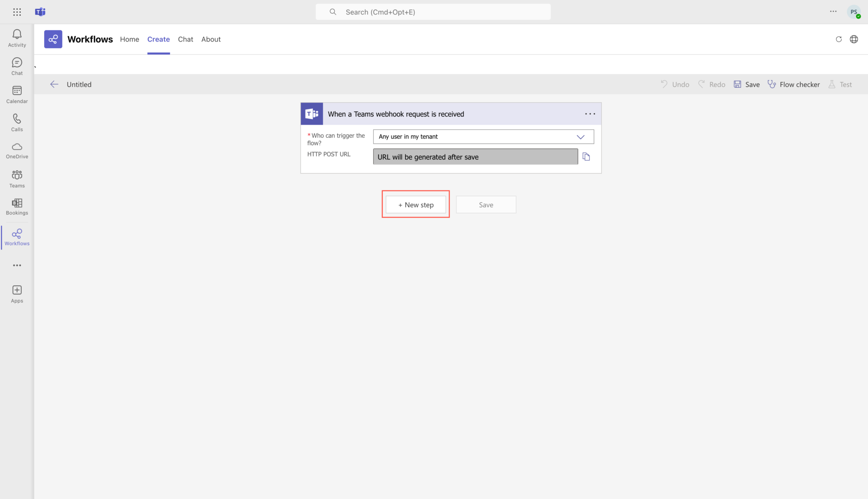Click inside the Search bar
Screen dimensions: 868x499
point(433,11)
